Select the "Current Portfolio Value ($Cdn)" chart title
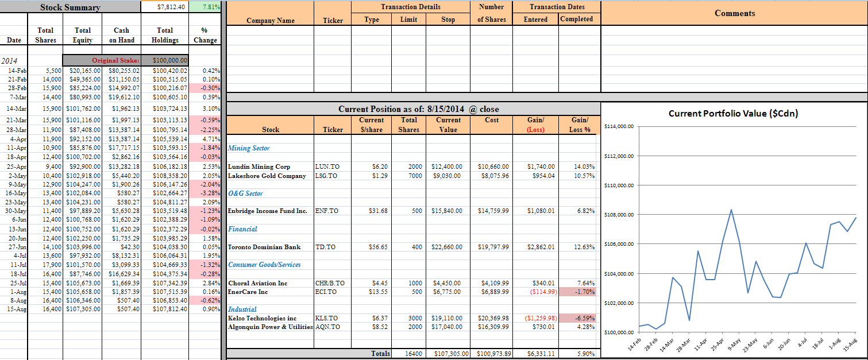Screen dimensions: 868x360 click(733, 113)
